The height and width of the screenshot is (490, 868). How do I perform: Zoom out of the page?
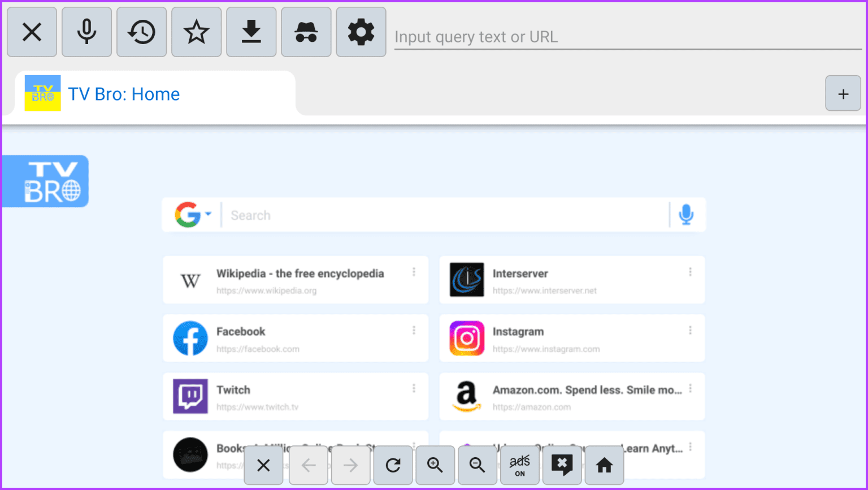[x=477, y=465]
